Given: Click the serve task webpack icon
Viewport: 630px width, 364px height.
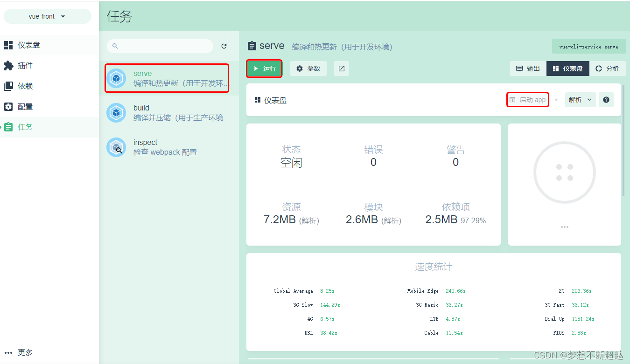Looking at the screenshot, I should (116, 78).
